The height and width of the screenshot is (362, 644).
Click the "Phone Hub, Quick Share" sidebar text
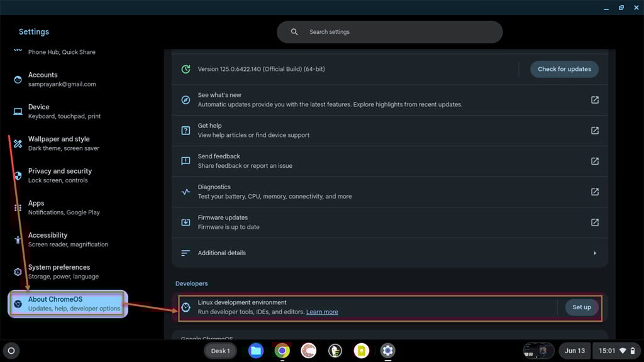[x=62, y=52]
